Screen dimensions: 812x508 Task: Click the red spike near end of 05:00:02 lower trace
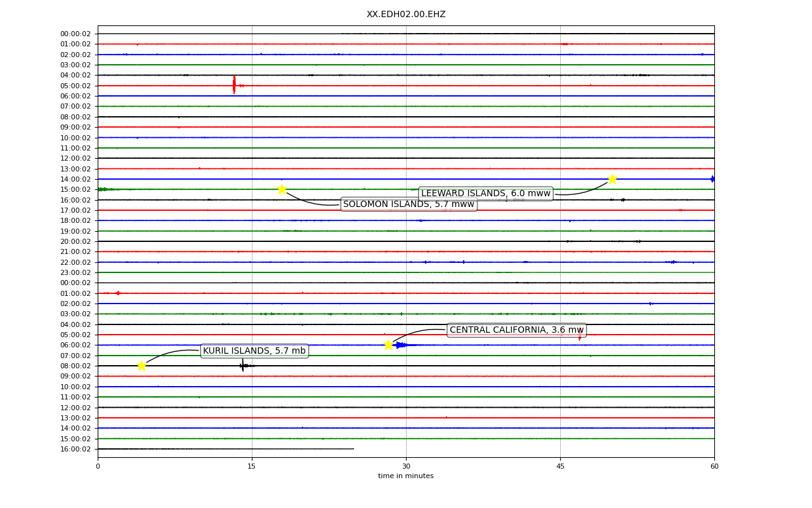coord(579,335)
